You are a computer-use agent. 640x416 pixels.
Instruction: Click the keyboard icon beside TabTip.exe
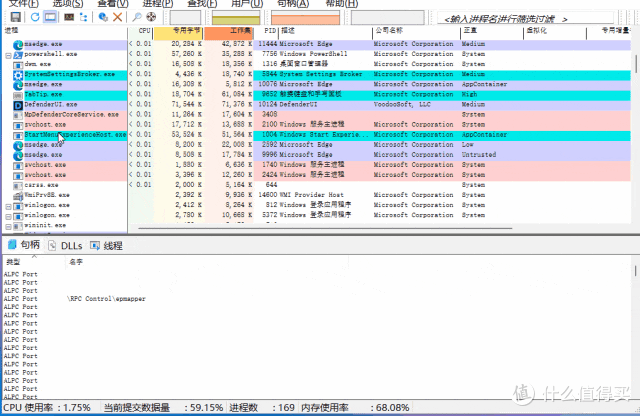(18, 95)
